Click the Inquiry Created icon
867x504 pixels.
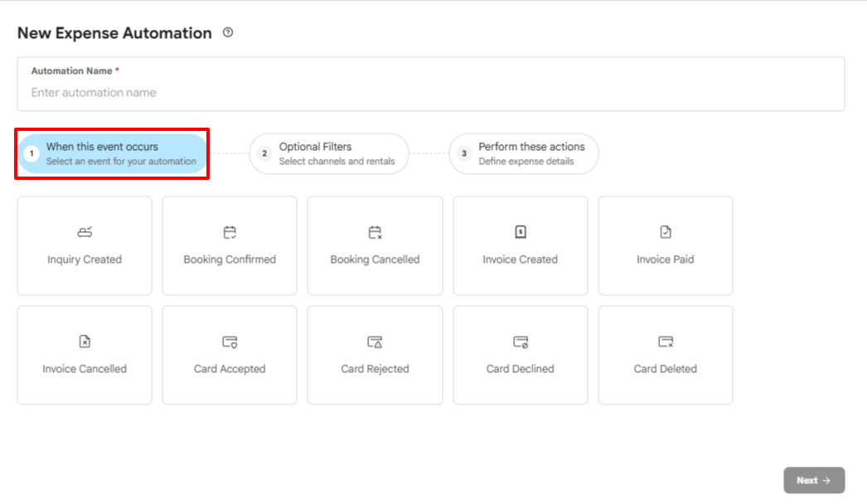pyautogui.click(x=85, y=232)
